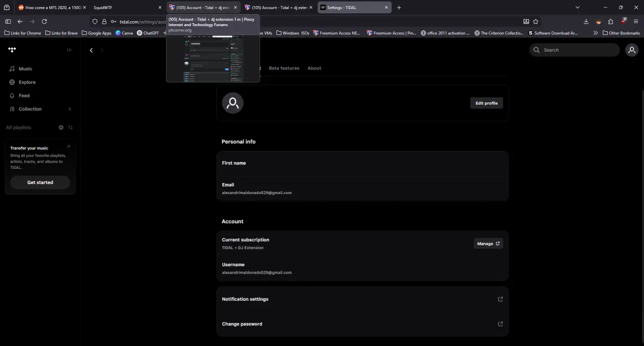Dismiss the Transfer your music card
The height and width of the screenshot is (346, 644).
coord(69,146)
